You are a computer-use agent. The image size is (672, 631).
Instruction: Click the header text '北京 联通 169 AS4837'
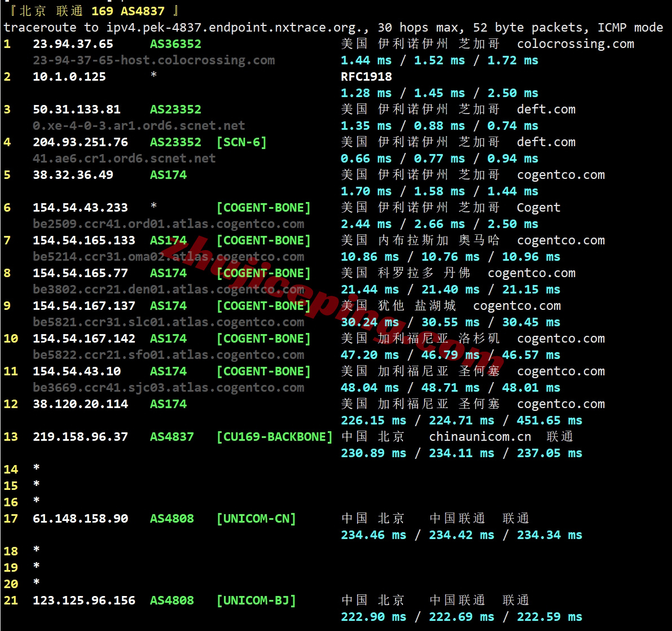tap(92, 11)
